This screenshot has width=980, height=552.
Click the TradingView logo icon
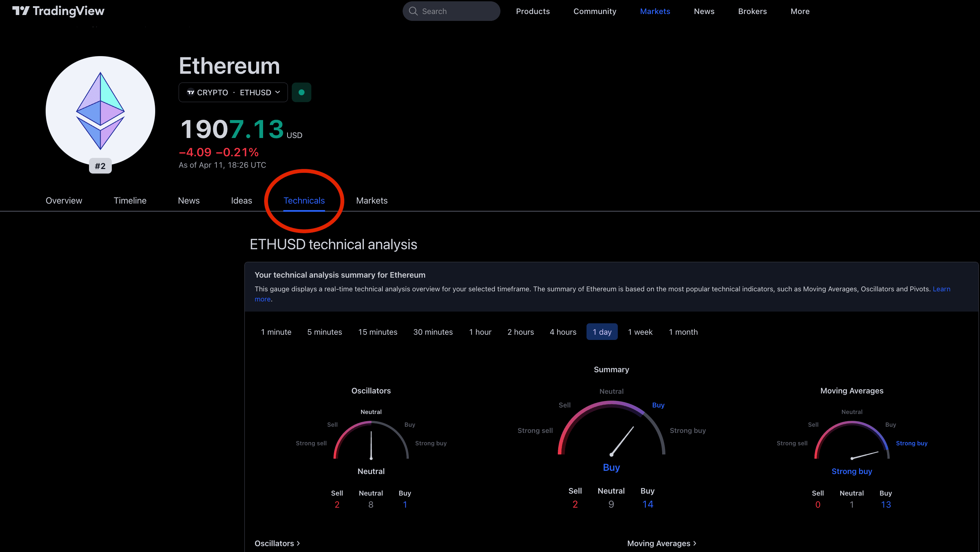point(21,11)
